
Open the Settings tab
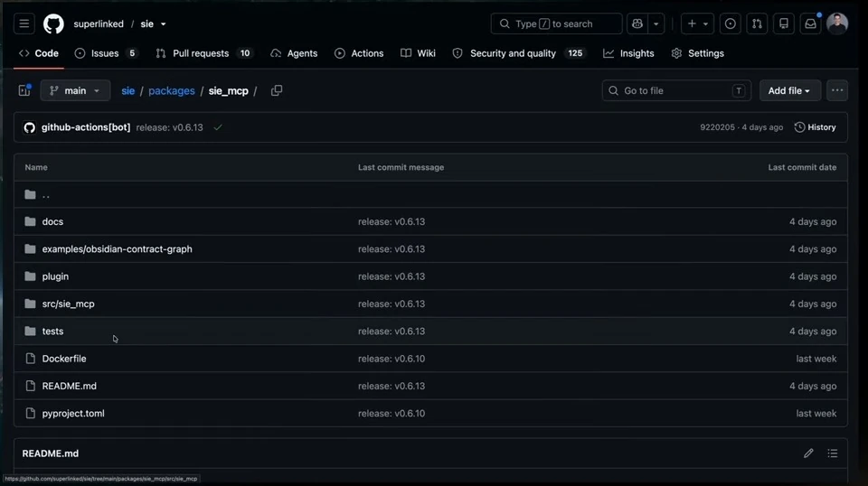697,53
